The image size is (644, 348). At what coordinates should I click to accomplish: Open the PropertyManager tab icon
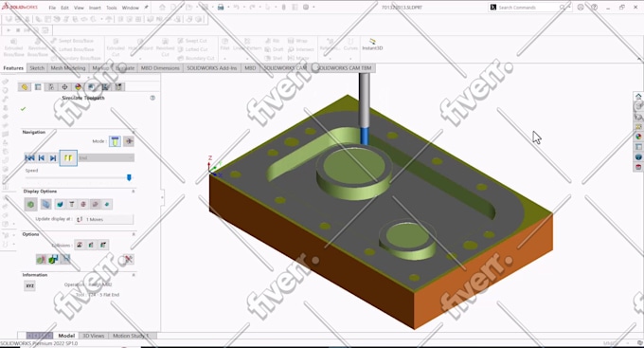[x=38, y=87]
